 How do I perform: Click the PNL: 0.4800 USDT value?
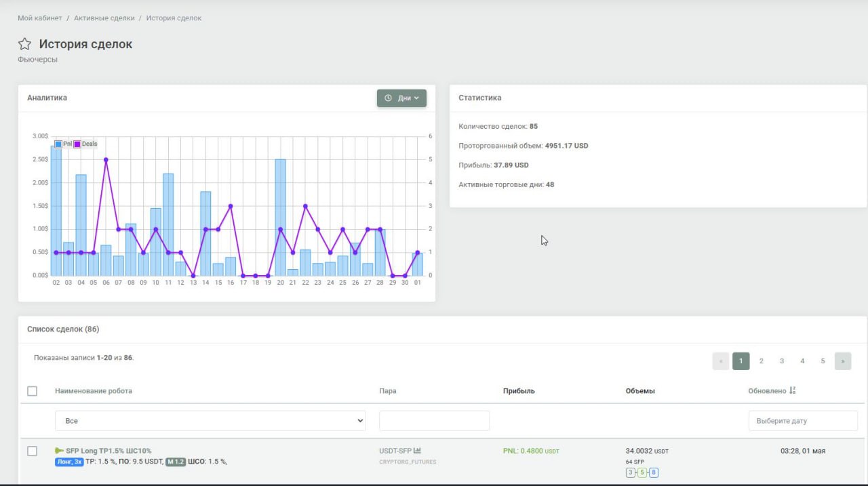pyautogui.click(x=531, y=451)
